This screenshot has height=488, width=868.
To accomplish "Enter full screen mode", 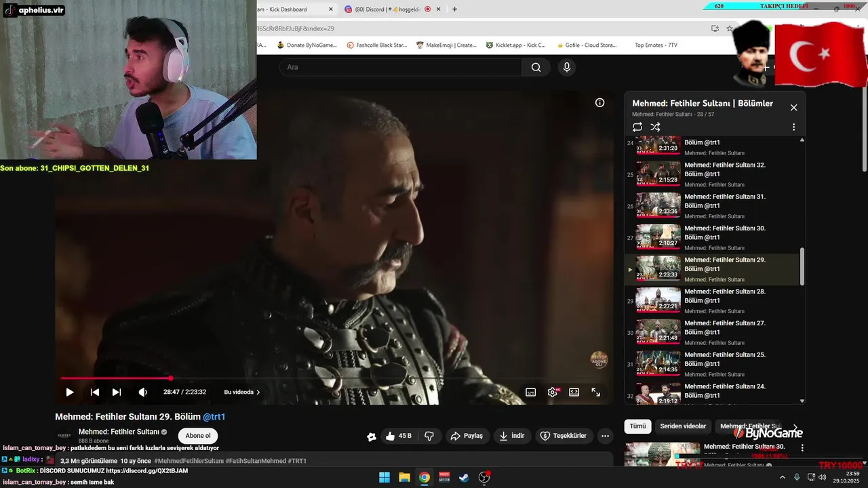I will click(x=596, y=392).
